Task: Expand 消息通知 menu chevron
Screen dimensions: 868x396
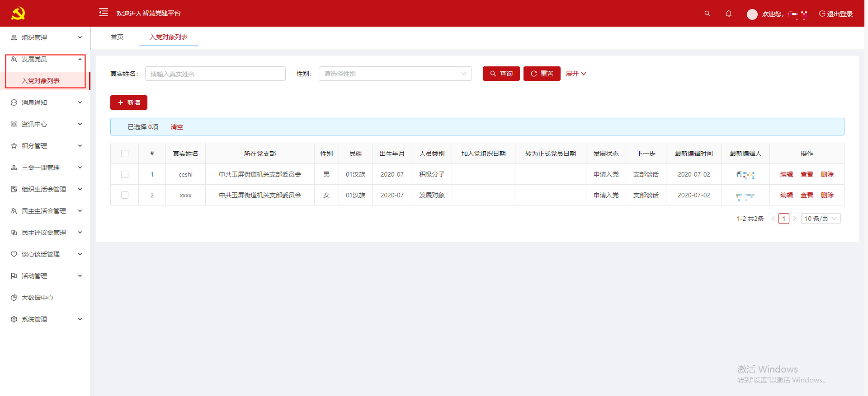Action: (80, 102)
